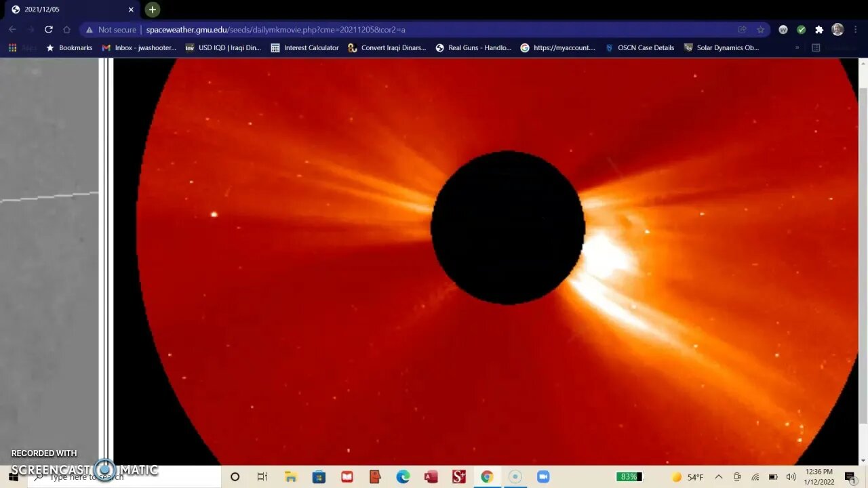Screen dimensions: 868x488
Task: Click the 83% battery indicator
Action: [x=629, y=477]
